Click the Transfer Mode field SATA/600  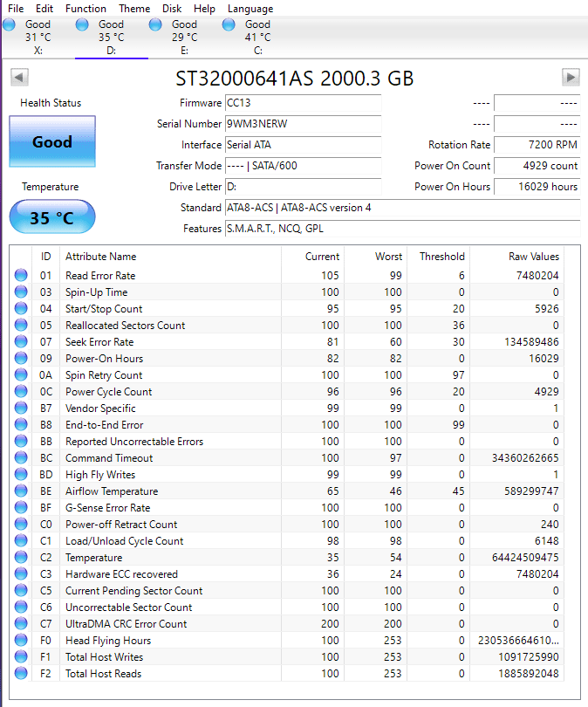point(304,166)
